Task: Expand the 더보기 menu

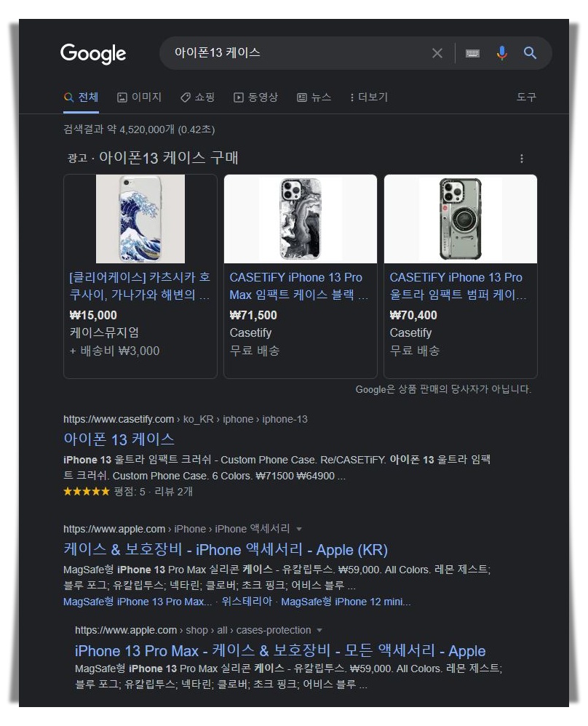Action: point(369,97)
